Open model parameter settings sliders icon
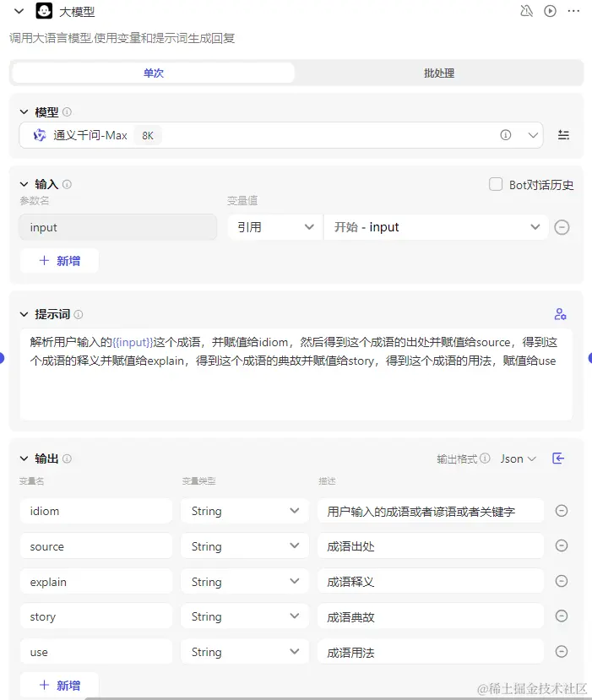Viewport: 592px width, 700px height. 563,135
